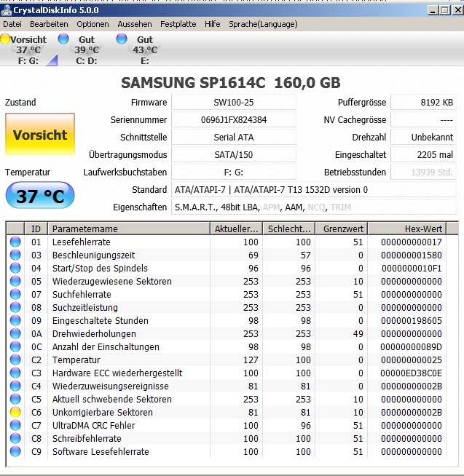464x476 pixels.
Task: Click hex value 000000000025 for Temperatur
Action: coord(412,360)
